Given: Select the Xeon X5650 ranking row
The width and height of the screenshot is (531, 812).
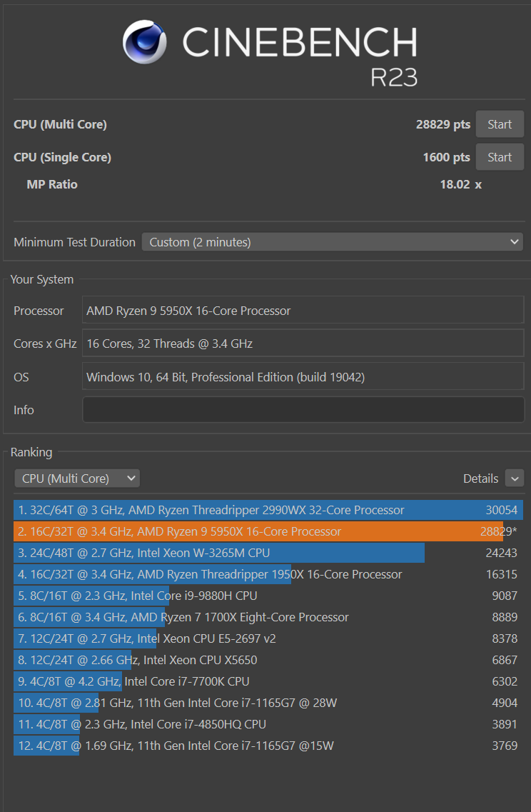Looking at the screenshot, I should tap(268, 660).
